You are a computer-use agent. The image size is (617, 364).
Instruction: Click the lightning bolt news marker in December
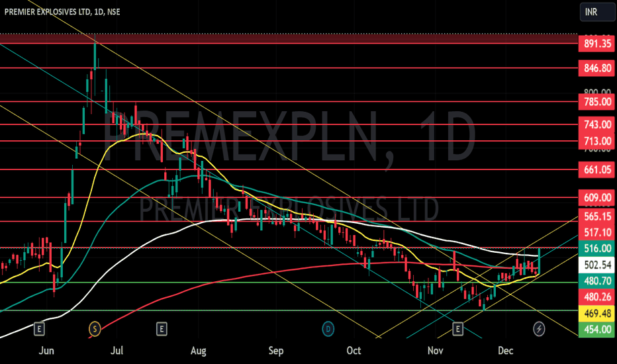pyautogui.click(x=539, y=328)
